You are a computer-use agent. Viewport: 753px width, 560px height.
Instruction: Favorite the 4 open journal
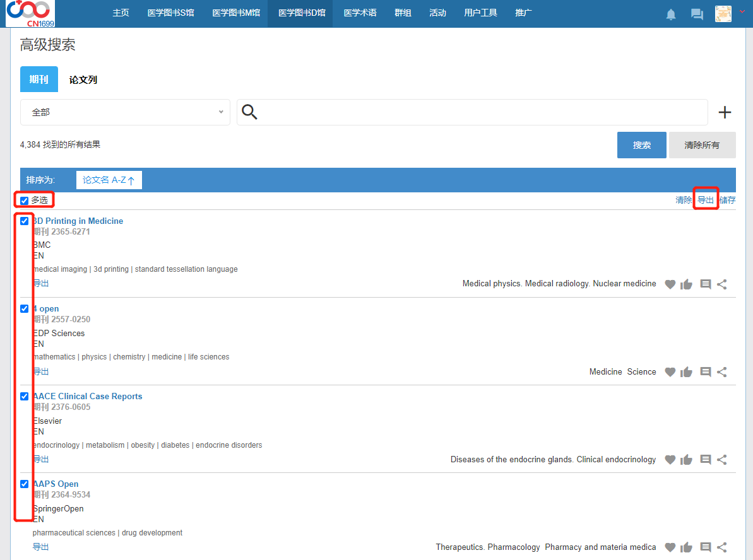670,372
